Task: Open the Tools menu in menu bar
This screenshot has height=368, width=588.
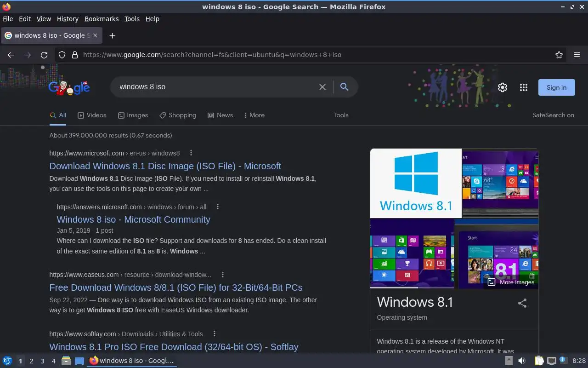Action: point(132,19)
